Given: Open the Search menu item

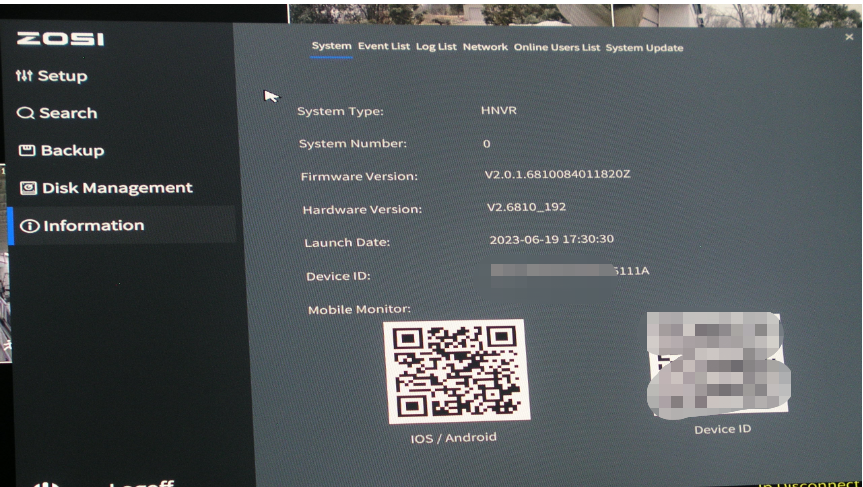Looking at the screenshot, I should pos(57,113).
